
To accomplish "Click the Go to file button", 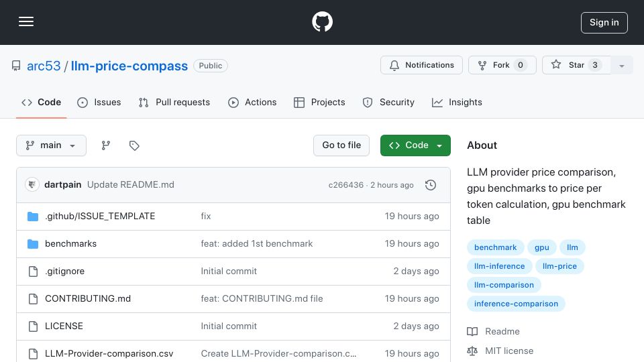I will pos(341,145).
